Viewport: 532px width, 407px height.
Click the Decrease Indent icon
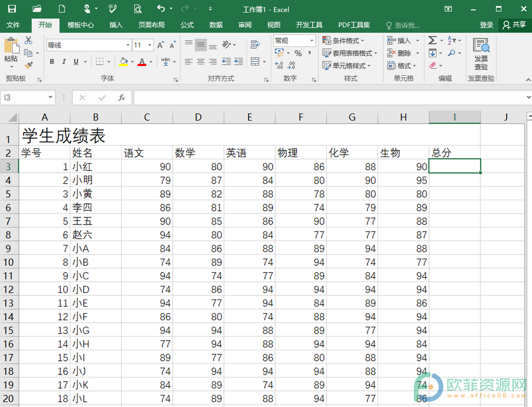tap(226, 61)
